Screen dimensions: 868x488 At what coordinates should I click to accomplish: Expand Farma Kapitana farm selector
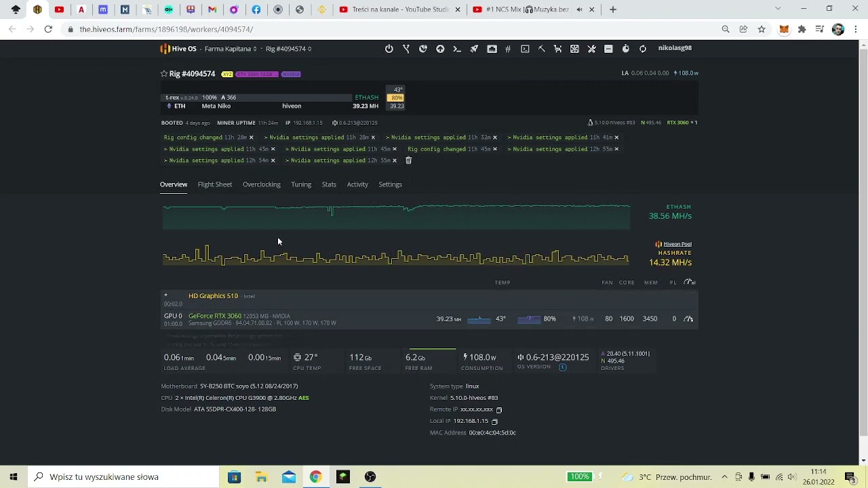231,49
